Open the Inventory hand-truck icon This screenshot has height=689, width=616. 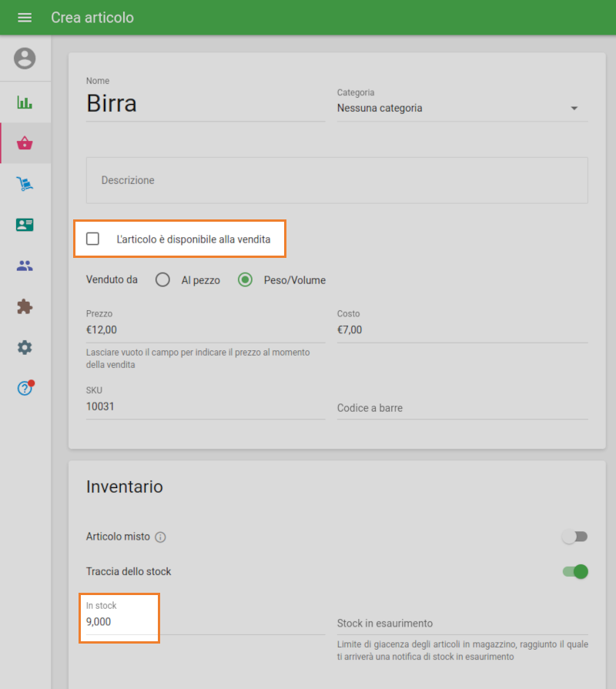point(25,184)
